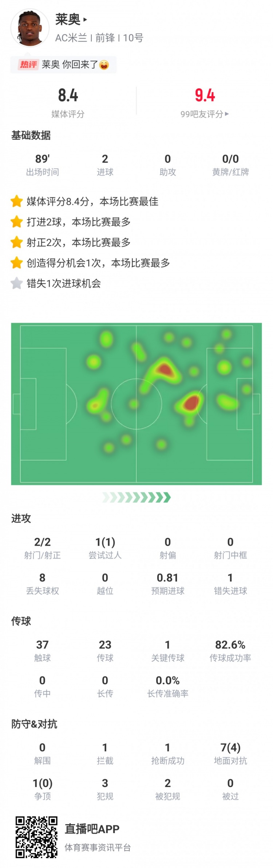
Task: Click the gray star beside 错失1次进球机会
Action: pos(17,283)
